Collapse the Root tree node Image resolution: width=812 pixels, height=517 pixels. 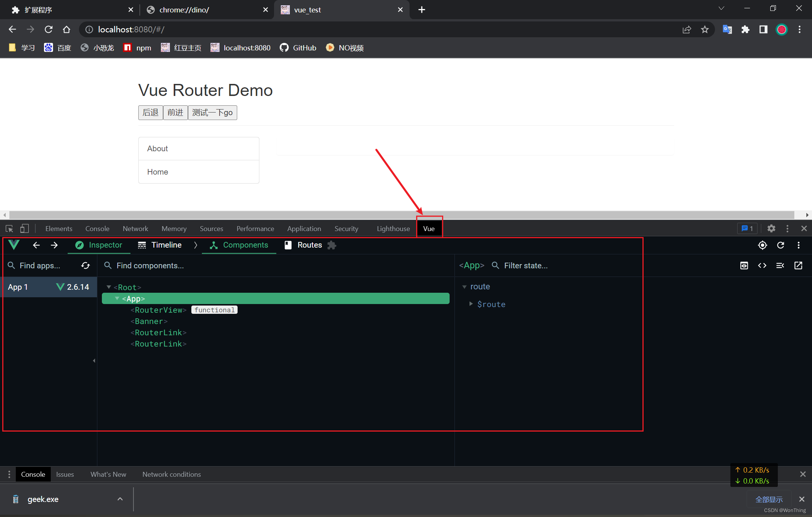click(x=109, y=287)
